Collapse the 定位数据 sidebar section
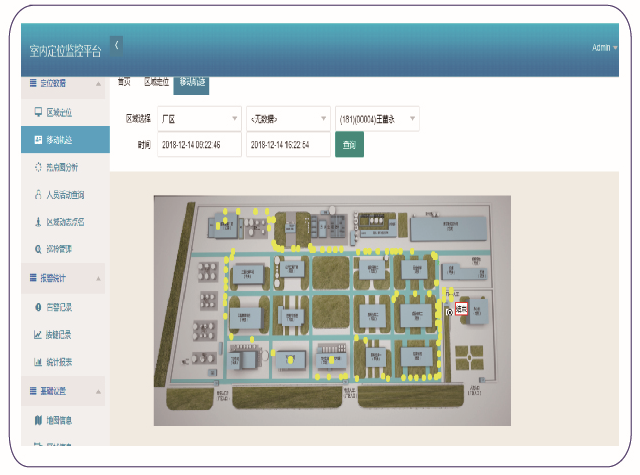The width and height of the screenshot is (640, 475). tap(98, 83)
